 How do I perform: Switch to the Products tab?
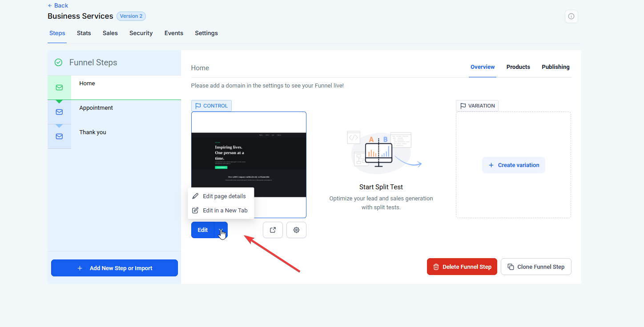tap(518, 67)
